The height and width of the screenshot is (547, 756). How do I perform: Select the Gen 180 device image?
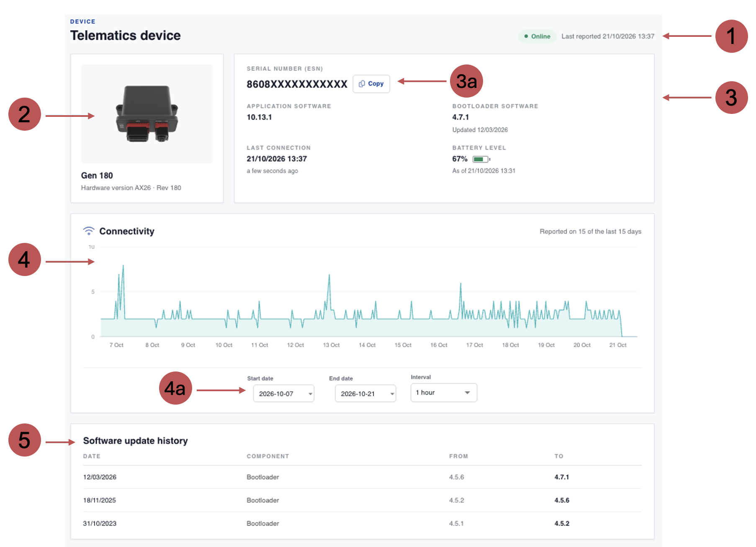point(147,114)
